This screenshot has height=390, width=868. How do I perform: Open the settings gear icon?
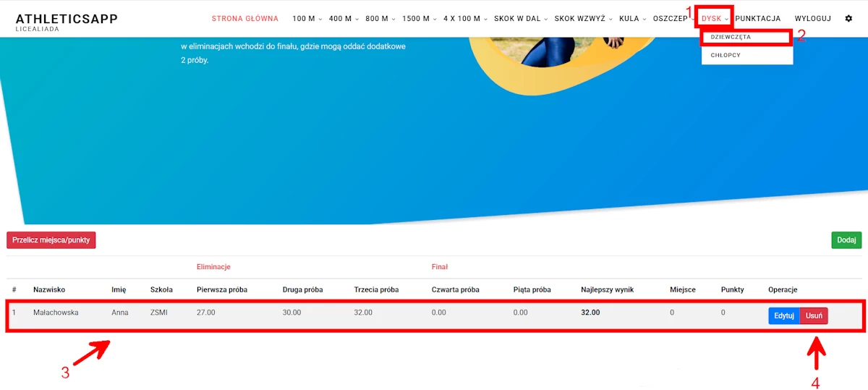tap(848, 19)
